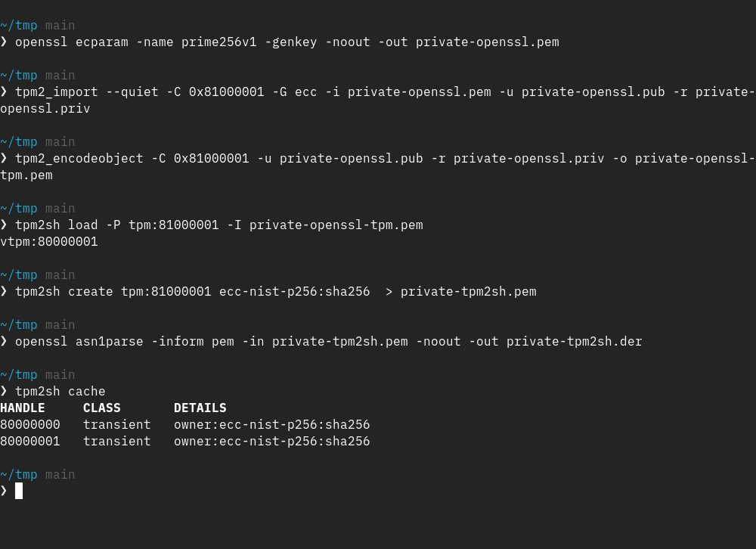This screenshot has width=756, height=549.
Task: Click the ecc-nist-p256:sha256 argument in create command
Action: (x=295, y=291)
